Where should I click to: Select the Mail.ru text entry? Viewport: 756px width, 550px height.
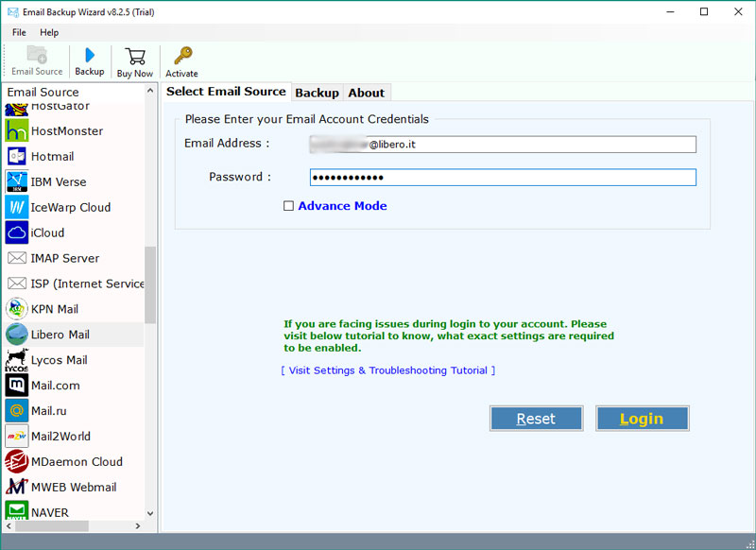49,411
